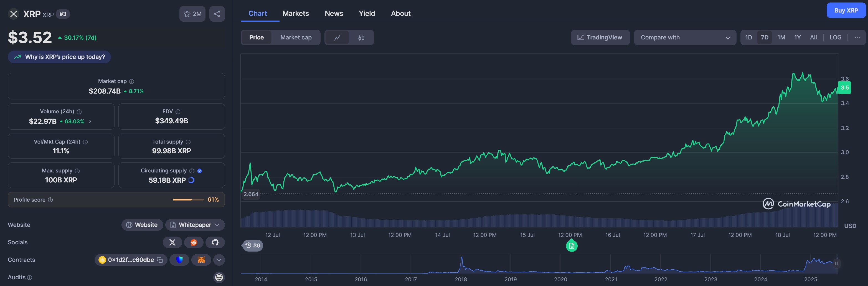Copy the contract address 0x1d2f...c60dbe

tap(160, 260)
